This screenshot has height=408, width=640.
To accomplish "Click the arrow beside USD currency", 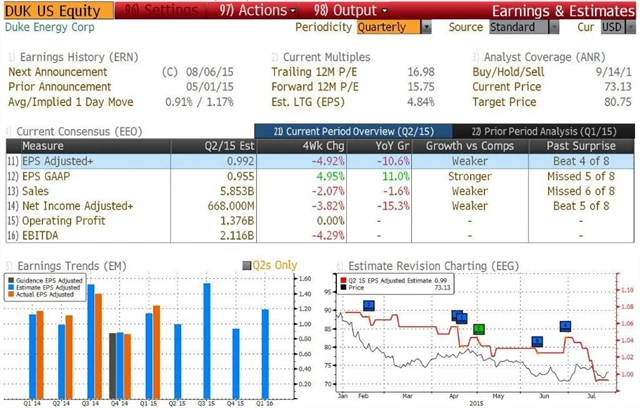I will point(631,27).
